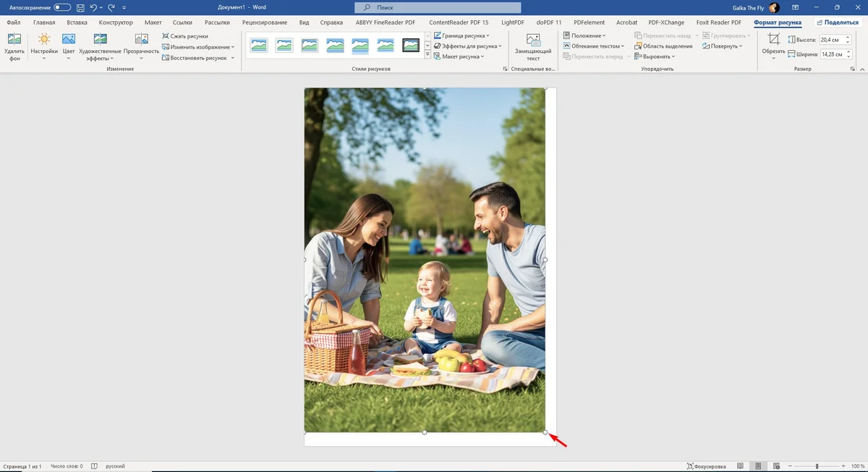The width and height of the screenshot is (868, 472).
Task: Click Изменить изображение command
Action: 198,46
